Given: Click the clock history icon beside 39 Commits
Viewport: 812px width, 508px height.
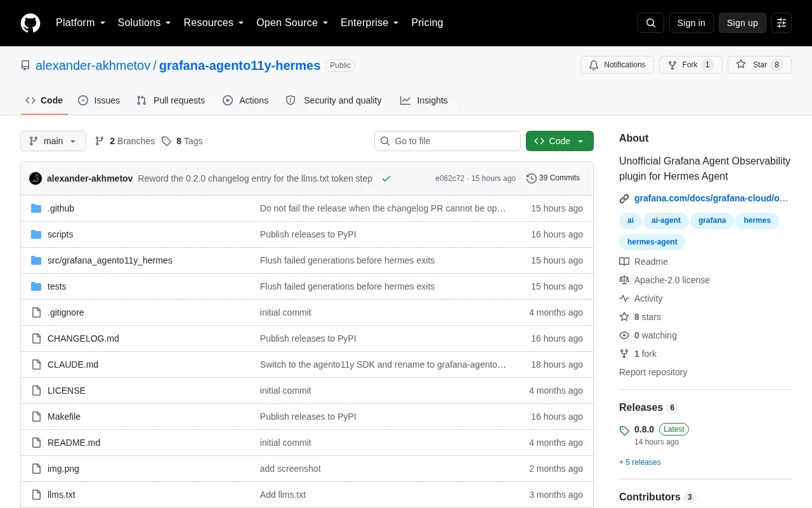Looking at the screenshot, I should coord(532,178).
